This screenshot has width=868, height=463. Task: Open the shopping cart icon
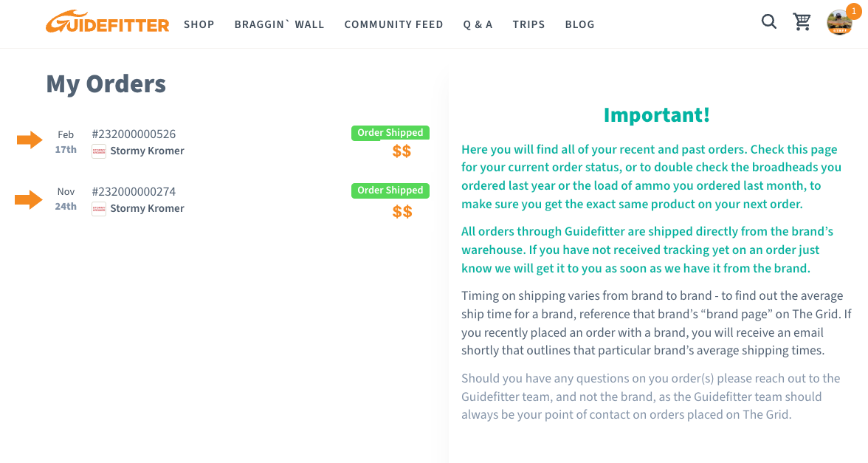[802, 21]
